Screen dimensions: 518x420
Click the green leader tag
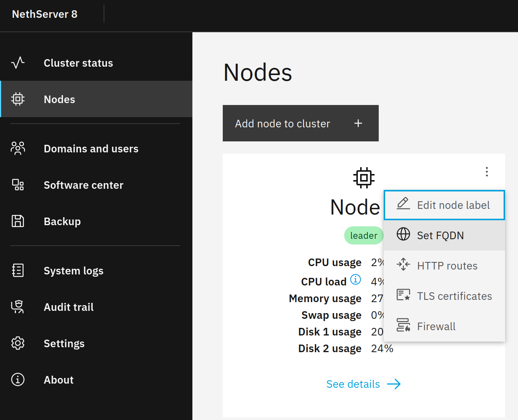click(x=364, y=235)
